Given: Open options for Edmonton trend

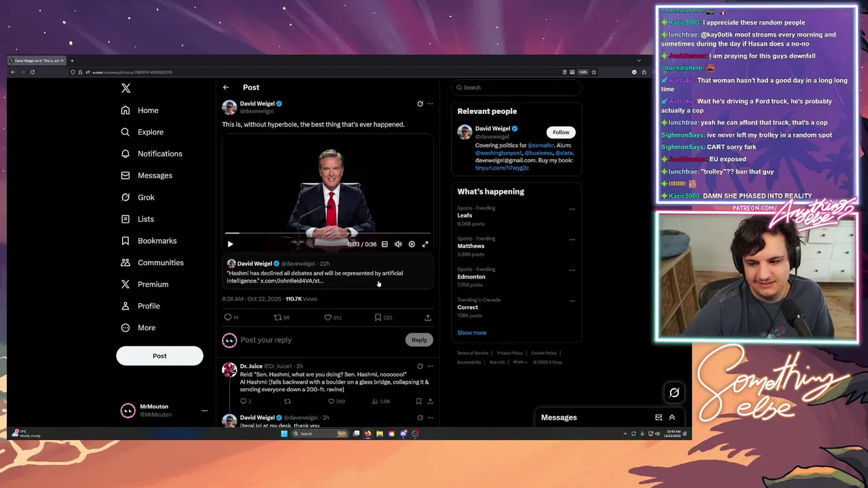Looking at the screenshot, I should (572, 270).
